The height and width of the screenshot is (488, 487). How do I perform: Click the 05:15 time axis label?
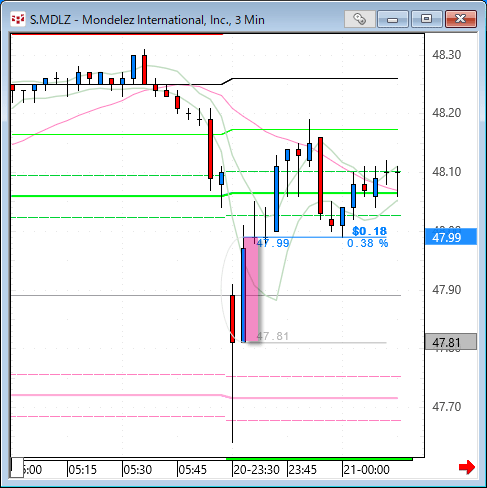pos(83,470)
